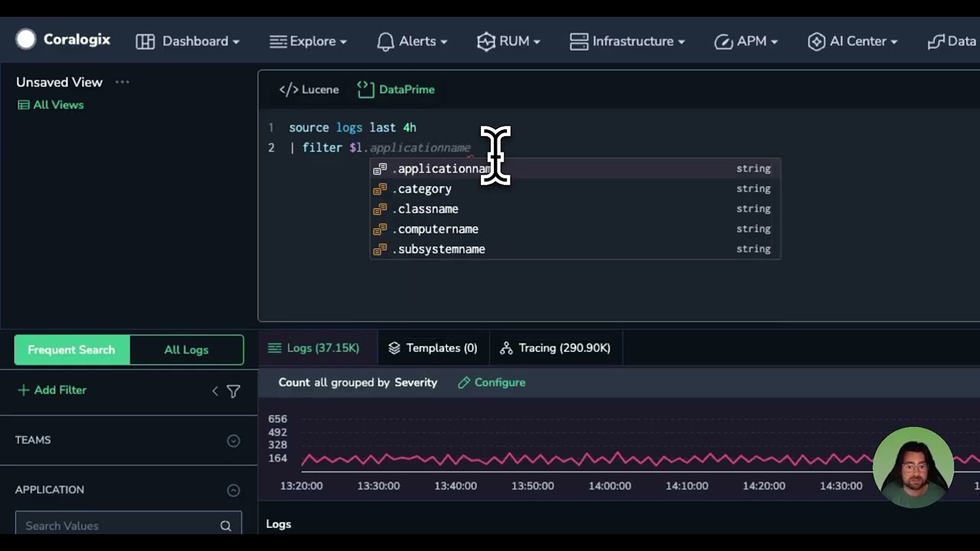Click the Dashboard grid icon
980x551 pixels.
coord(145,41)
